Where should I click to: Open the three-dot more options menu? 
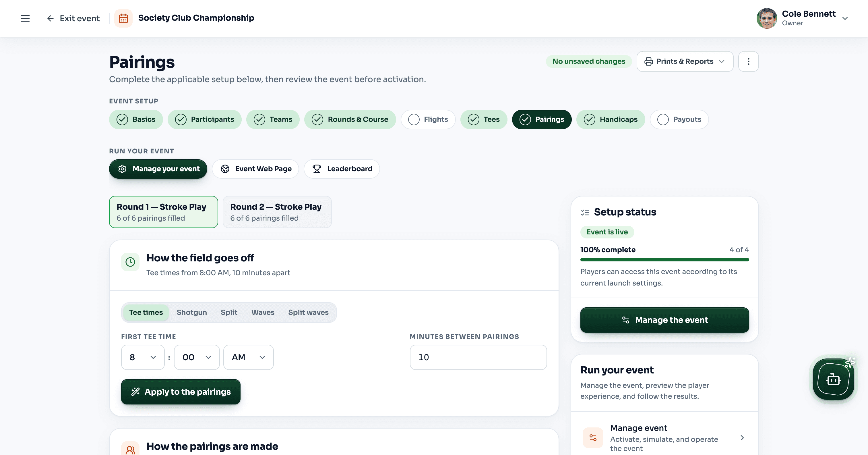tap(748, 61)
